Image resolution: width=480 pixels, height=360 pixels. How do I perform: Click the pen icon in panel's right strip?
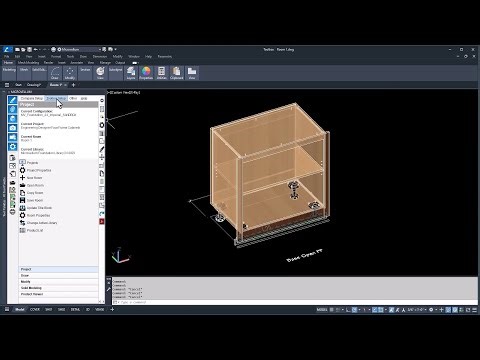[102, 149]
